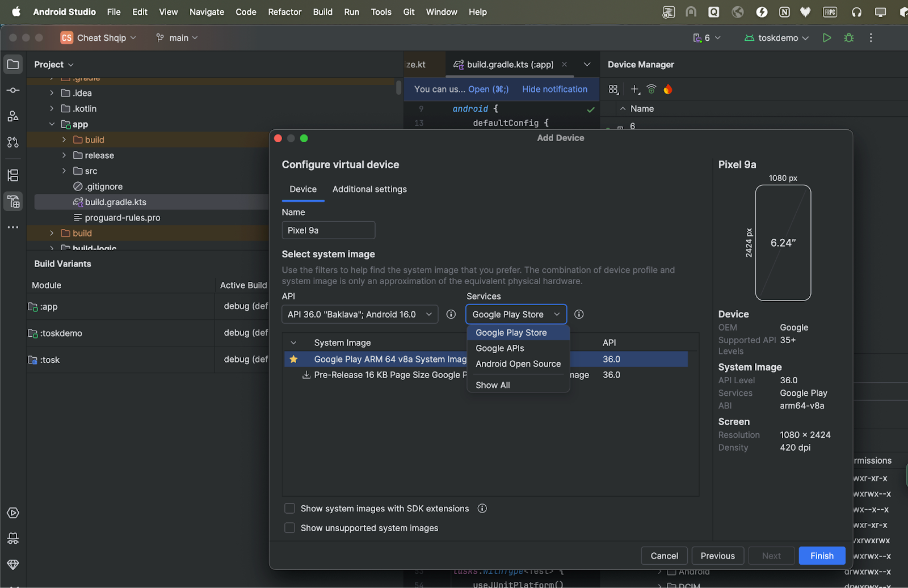Expand the src folder in project tree
908x588 pixels.
[x=64, y=171]
